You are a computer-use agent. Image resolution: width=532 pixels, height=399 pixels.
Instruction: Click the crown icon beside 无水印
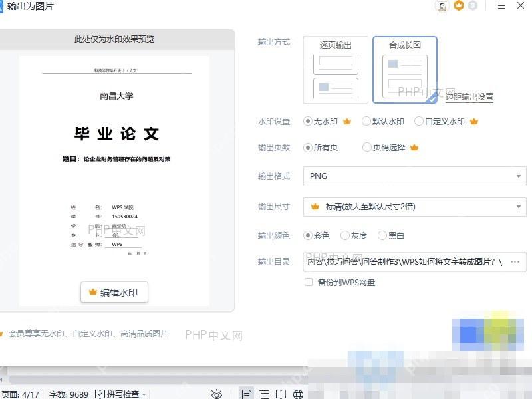346,121
